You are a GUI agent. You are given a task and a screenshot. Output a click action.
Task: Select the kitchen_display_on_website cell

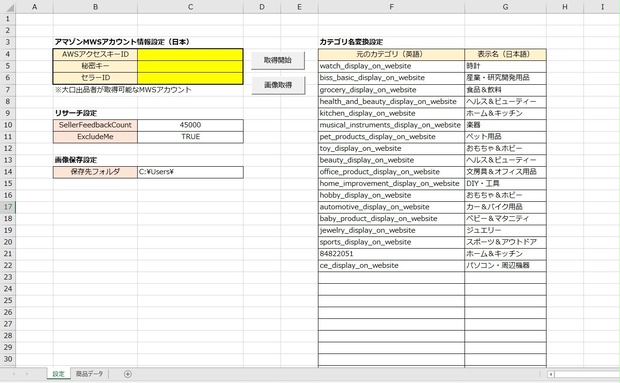(391, 113)
